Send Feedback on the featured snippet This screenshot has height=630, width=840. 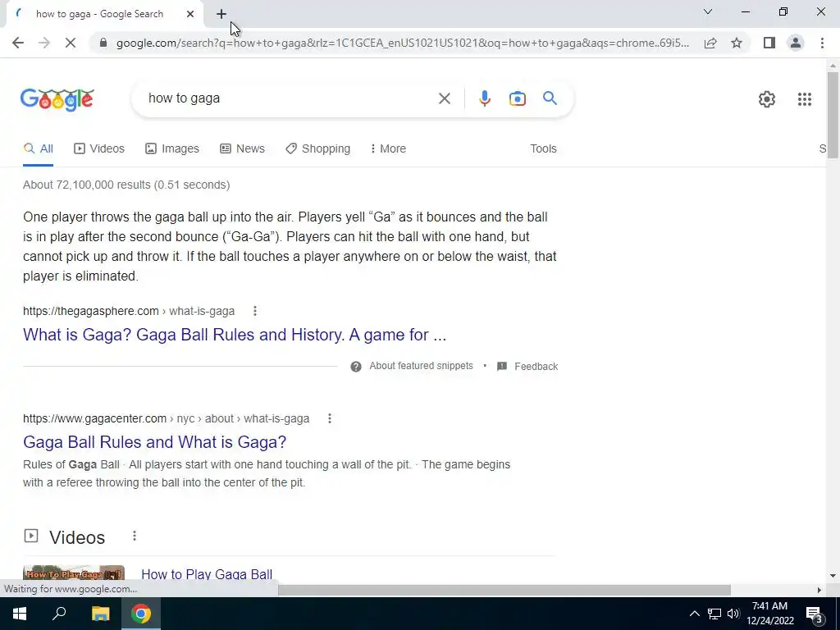coord(527,367)
